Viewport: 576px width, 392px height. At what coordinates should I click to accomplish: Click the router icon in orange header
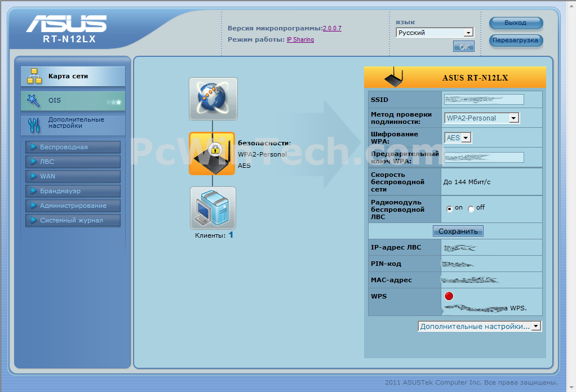pyautogui.click(x=393, y=77)
